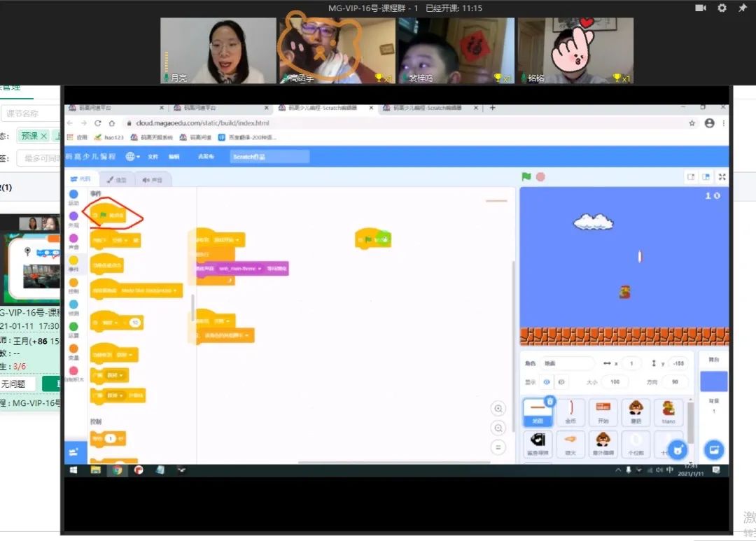Select the stage backdrop blue thumbnail

(x=713, y=381)
